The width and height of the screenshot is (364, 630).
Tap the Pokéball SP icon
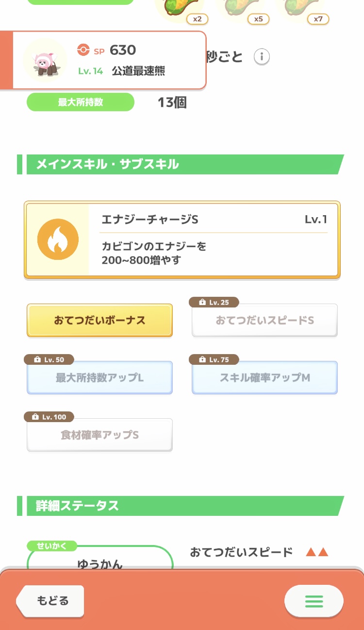point(83,50)
